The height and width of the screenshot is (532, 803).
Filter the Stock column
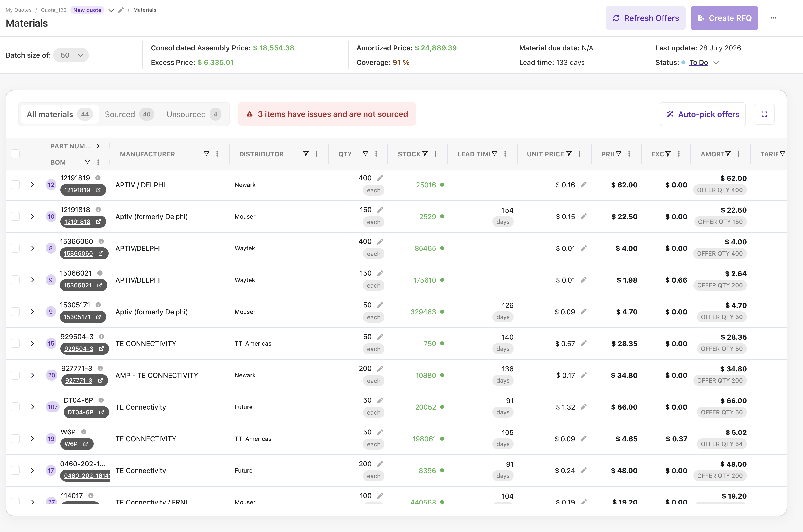coord(424,154)
